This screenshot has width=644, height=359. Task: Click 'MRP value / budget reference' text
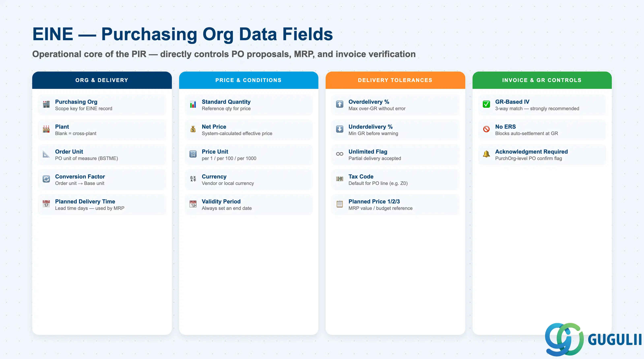(381, 208)
